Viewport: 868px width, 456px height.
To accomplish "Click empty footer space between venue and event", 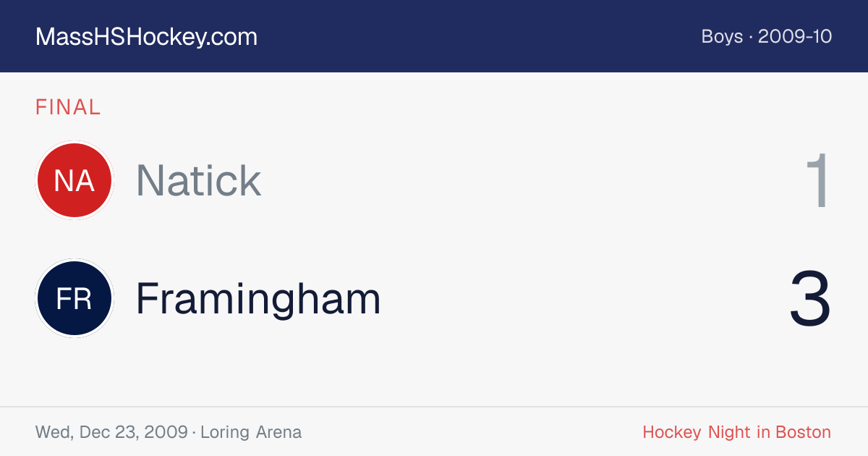I will tap(470, 432).
